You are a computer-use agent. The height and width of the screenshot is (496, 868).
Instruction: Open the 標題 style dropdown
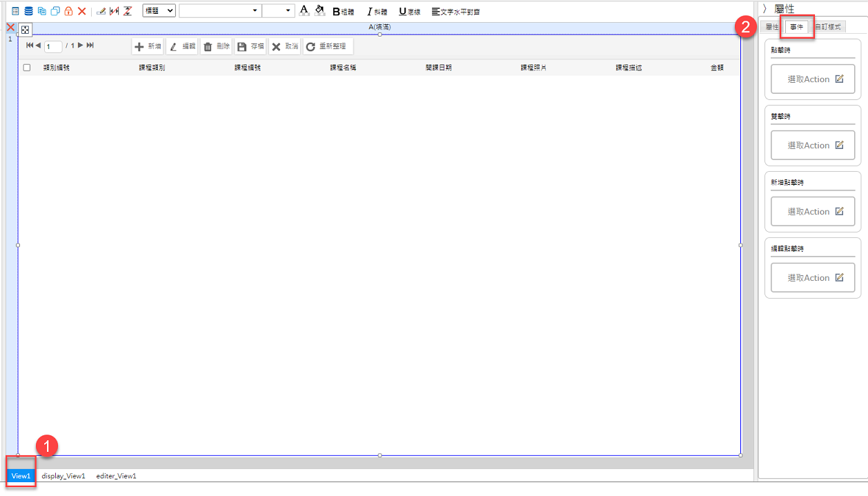[159, 11]
